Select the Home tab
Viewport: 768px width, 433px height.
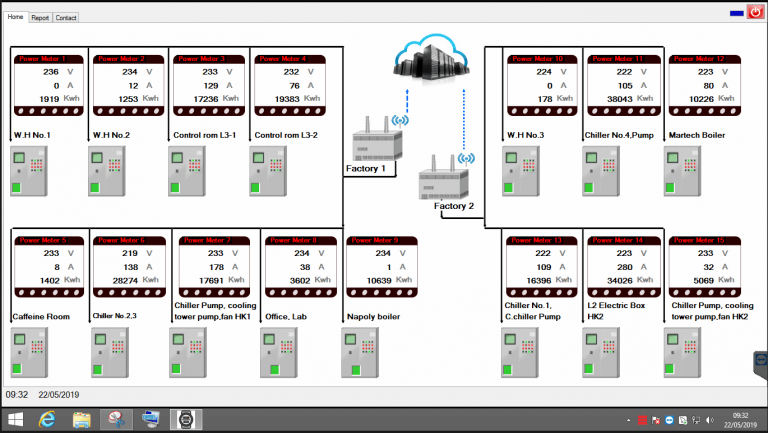16,18
